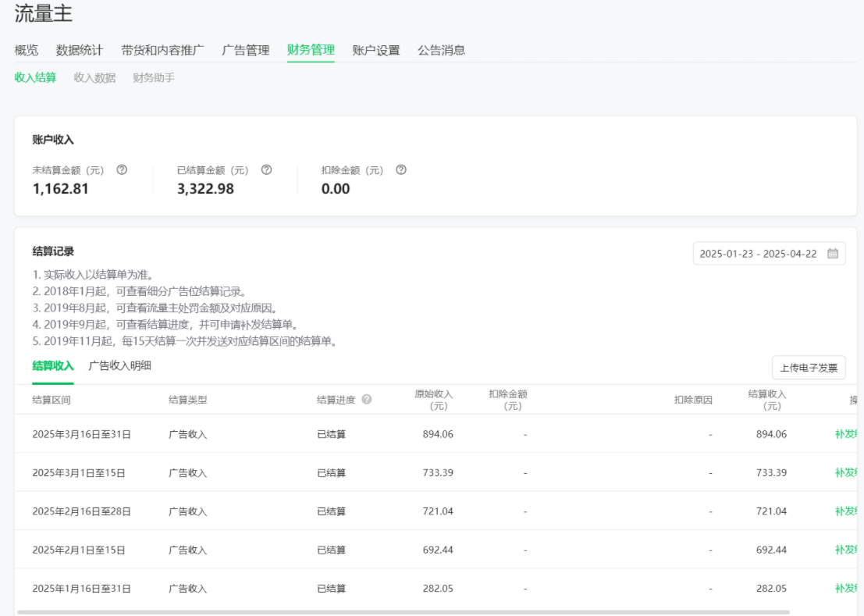
Task: Click 补发 link for 2025年2月16日至28日 row
Action: pyautogui.click(x=846, y=511)
